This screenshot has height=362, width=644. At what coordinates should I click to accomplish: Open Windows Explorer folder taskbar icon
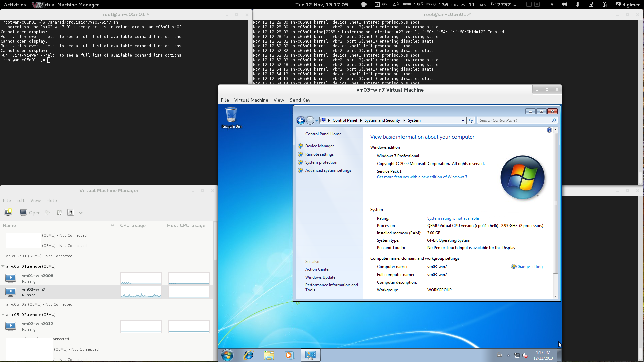(269, 355)
